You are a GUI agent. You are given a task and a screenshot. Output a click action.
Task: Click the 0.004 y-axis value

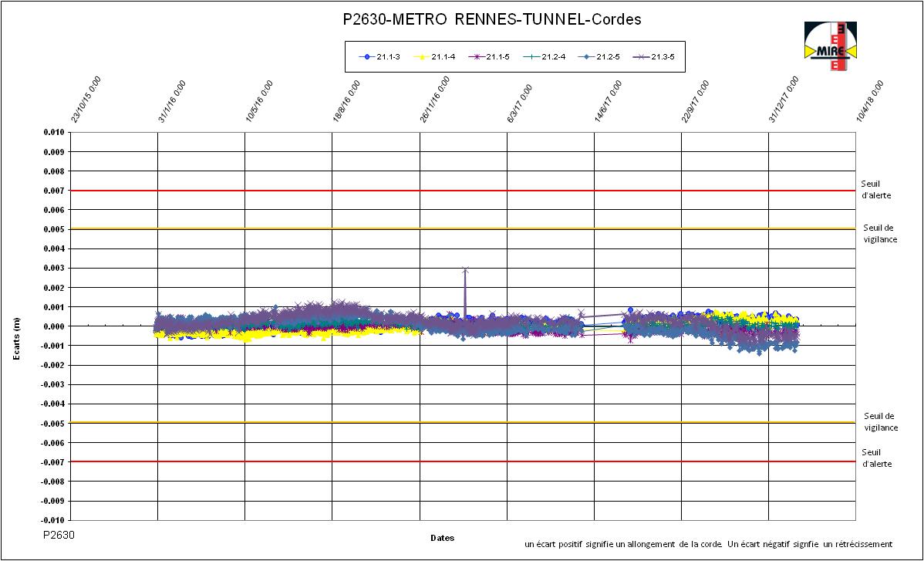coord(53,248)
